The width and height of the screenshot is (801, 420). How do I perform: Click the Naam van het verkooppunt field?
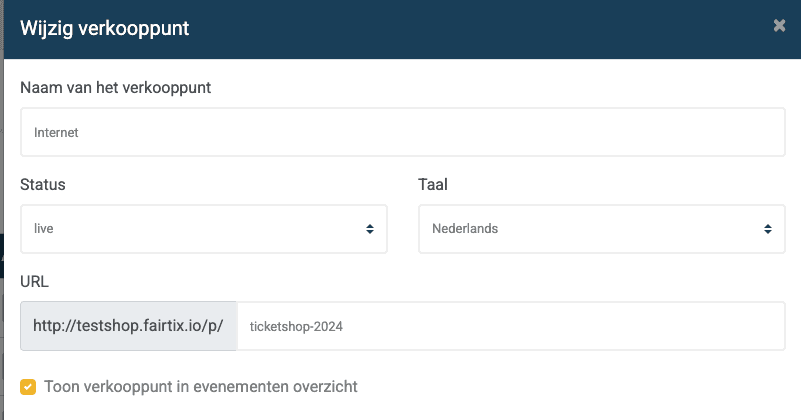tap(403, 132)
